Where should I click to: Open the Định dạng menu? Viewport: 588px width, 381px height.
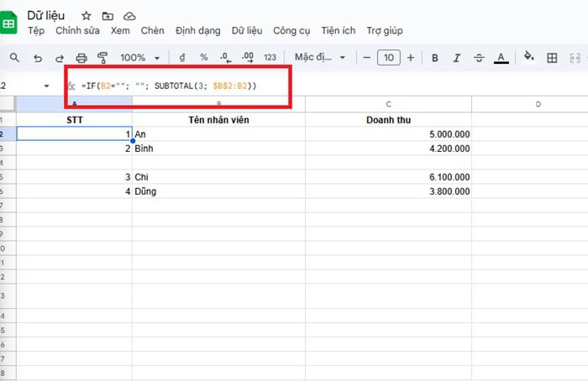click(x=198, y=31)
